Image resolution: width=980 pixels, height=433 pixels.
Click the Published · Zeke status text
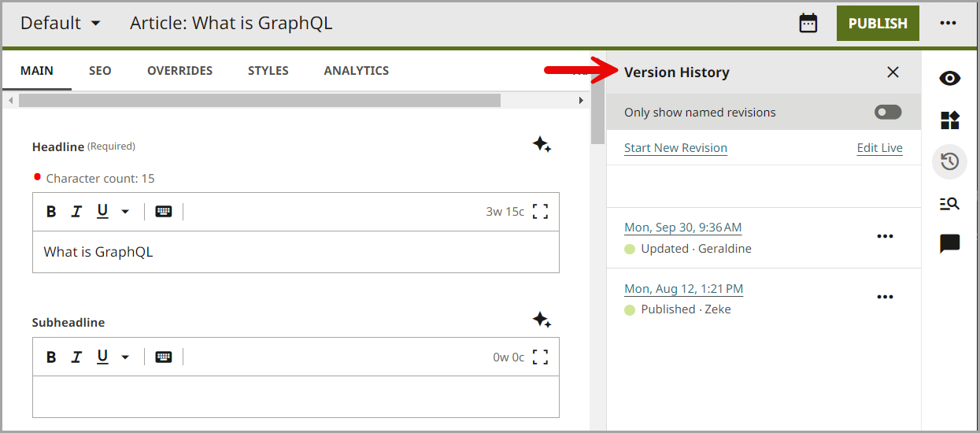[686, 309]
